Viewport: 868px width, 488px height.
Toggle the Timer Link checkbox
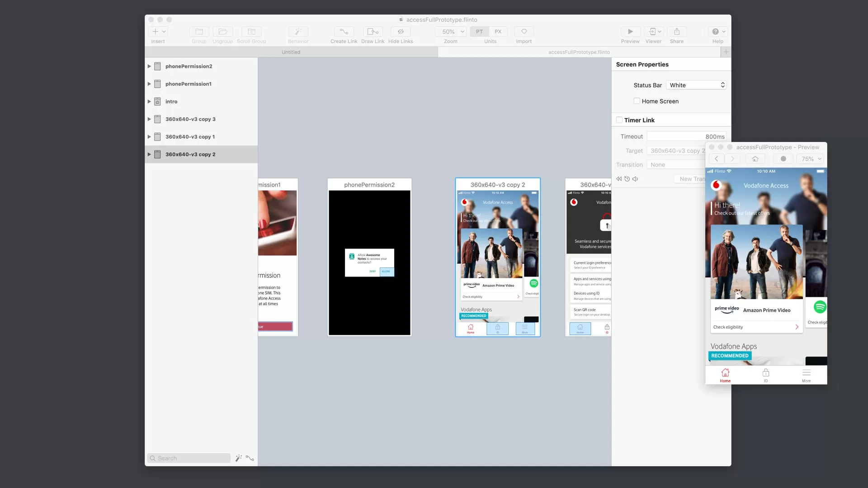pyautogui.click(x=619, y=120)
